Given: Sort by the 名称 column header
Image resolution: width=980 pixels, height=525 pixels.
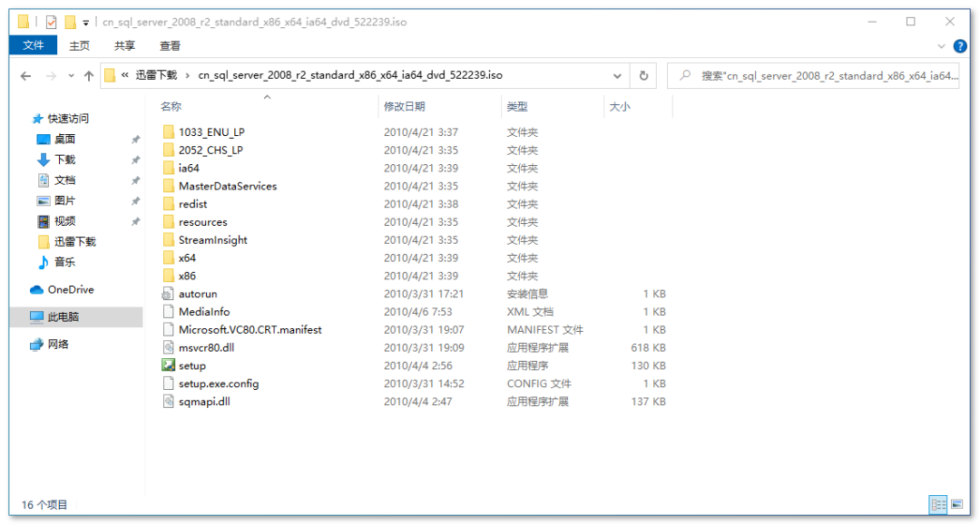Looking at the screenshot, I should pyautogui.click(x=171, y=107).
